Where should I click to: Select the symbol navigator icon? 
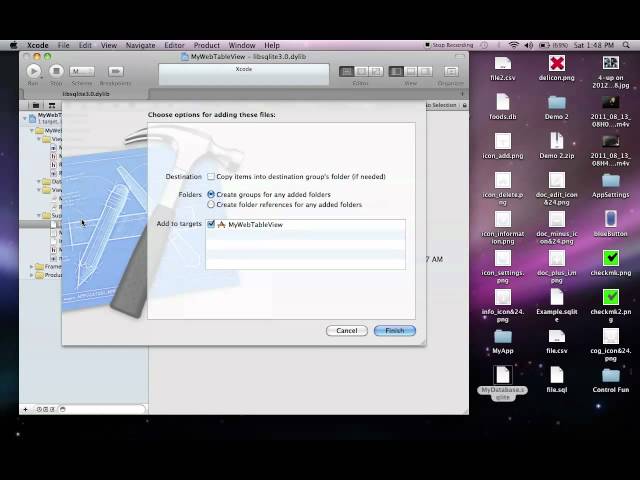(51, 105)
